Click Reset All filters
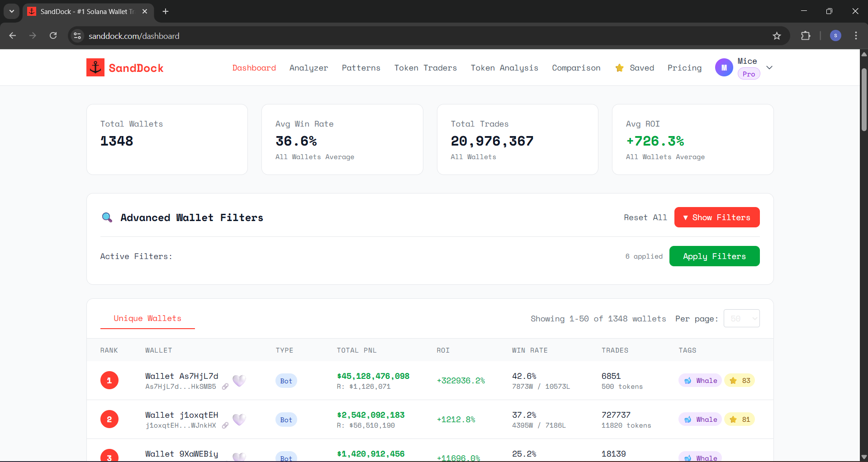 pos(645,217)
